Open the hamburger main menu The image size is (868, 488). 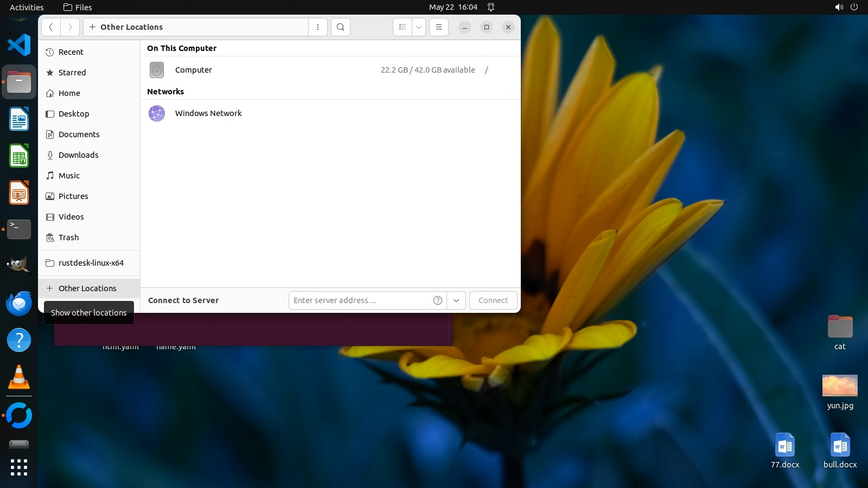[439, 27]
